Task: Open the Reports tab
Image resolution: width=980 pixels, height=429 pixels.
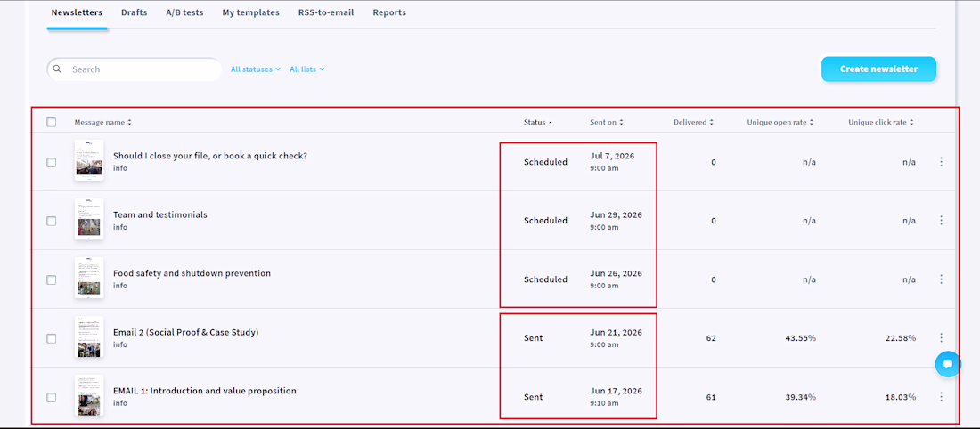Action: click(x=389, y=12)
